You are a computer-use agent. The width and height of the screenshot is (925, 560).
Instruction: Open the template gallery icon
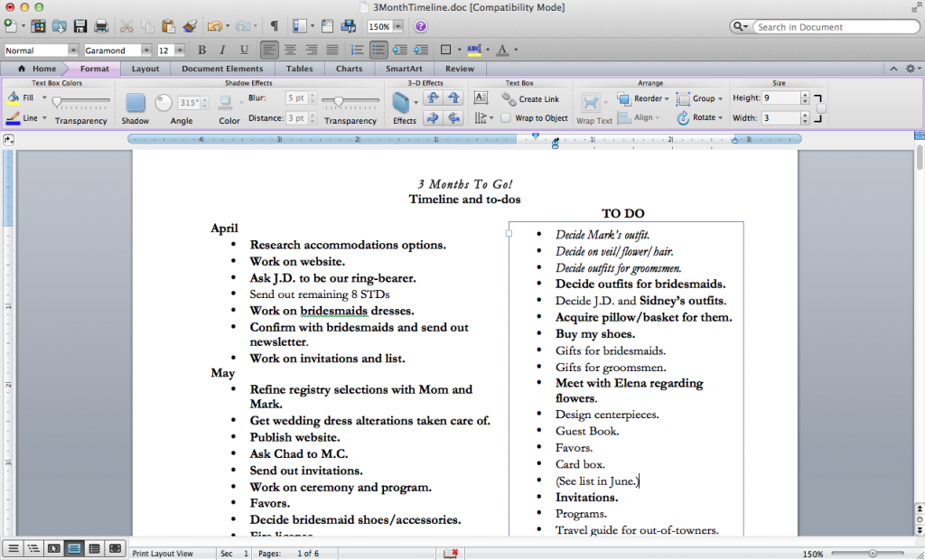click(x=38, y=26)
